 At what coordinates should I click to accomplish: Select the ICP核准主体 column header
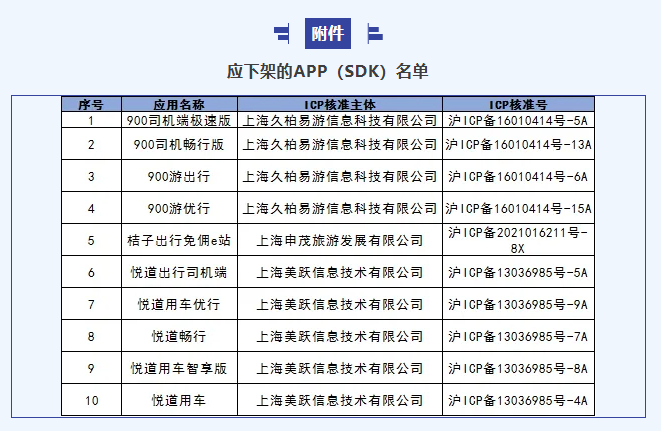click(x=340, y=104)
